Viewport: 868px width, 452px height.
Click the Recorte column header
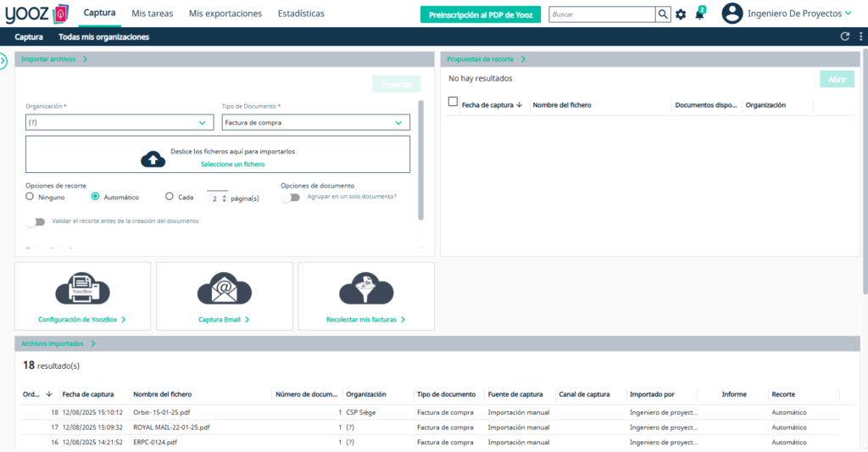tap(783, 394)
